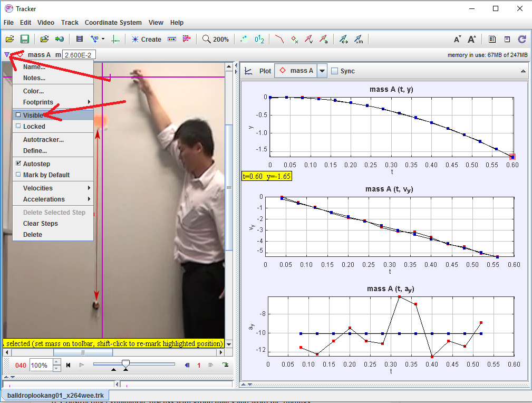
Task: Click the Create track button
Action: (146, 39)
